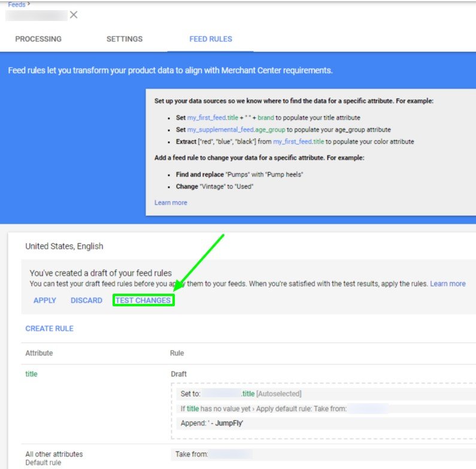Apply the draft feed rules
This screenshot has width=476, height=469.
coord(45,300)
